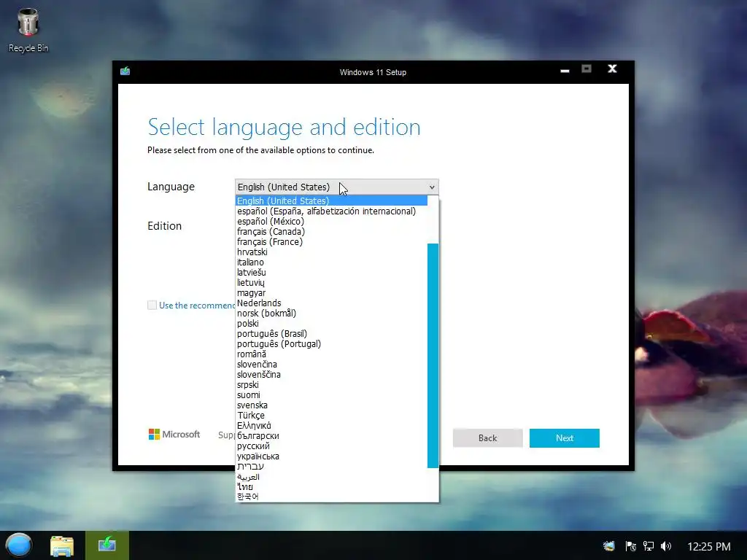Collapse the Language combo box arrow
The width and height of the screenshot is (747, 560).
pyautogui.click(x=432, y=187)
